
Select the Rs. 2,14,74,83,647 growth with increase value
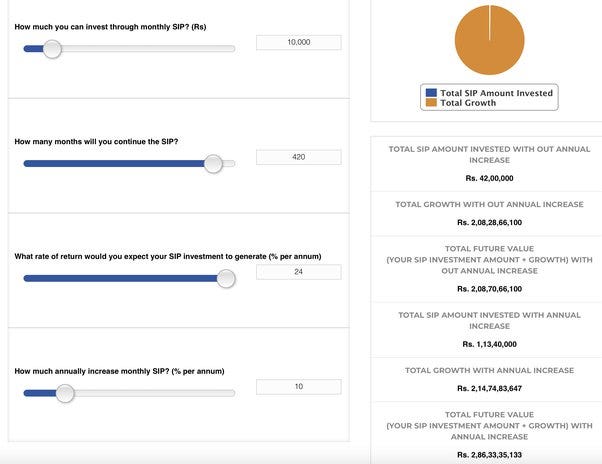[x=489, y=388]
